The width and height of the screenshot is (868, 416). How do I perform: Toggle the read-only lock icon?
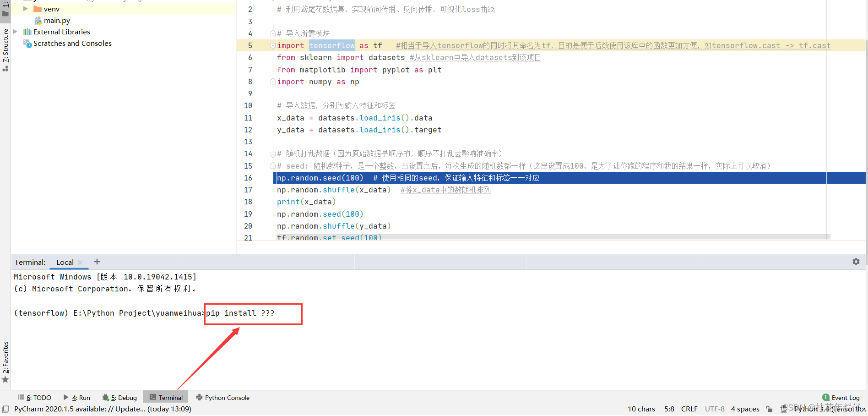click(x=769, y=409)
